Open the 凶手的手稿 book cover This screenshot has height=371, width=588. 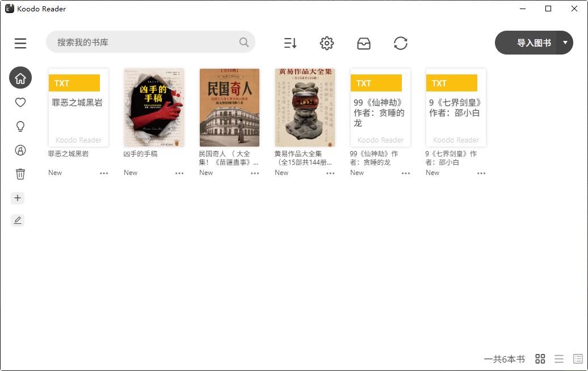[154, 107]
